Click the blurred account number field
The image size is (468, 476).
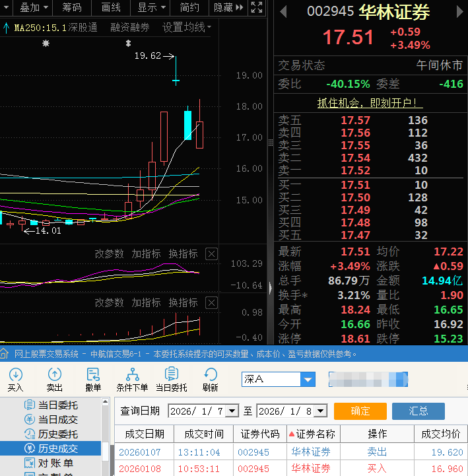(x=368, y=380)
